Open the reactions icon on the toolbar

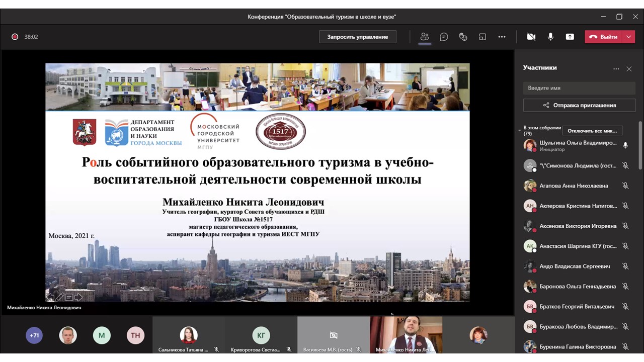tap(463, 36)
